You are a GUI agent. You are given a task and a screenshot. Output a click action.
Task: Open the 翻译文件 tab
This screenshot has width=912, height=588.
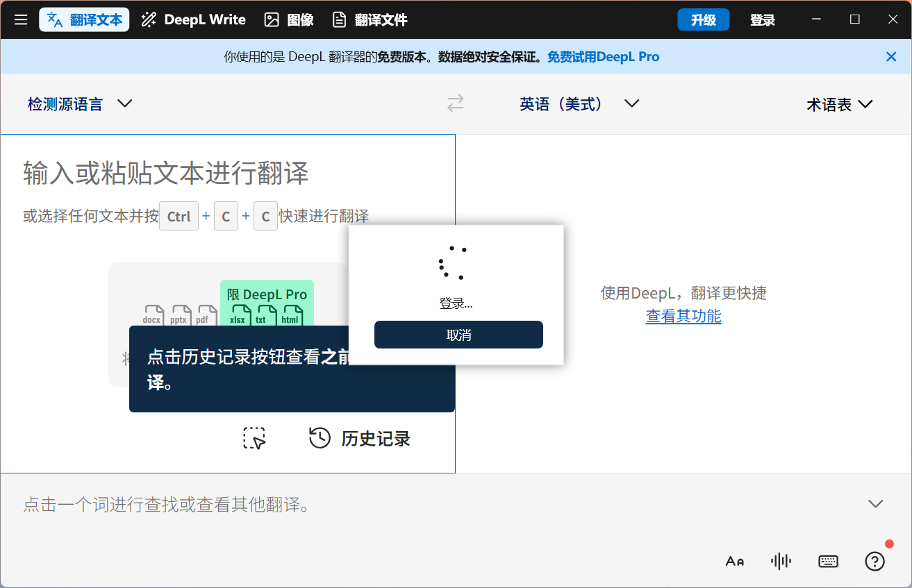pyautogui.click(x=370, y=19)
